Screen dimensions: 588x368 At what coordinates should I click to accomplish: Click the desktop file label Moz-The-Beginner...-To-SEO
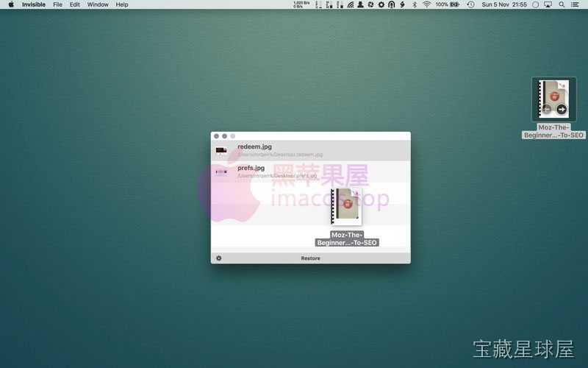tap(554, 131)
